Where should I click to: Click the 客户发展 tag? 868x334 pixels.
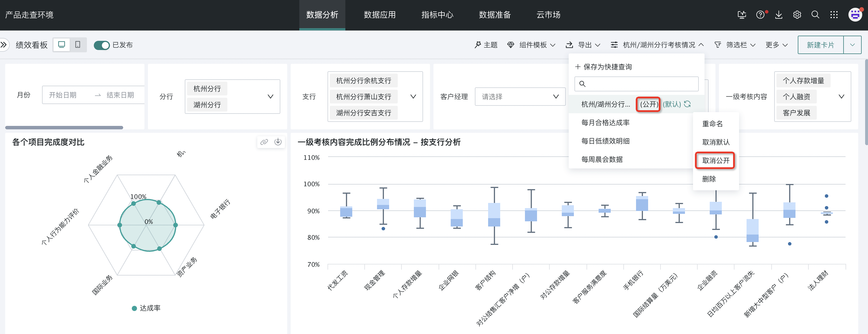point(797,113)
